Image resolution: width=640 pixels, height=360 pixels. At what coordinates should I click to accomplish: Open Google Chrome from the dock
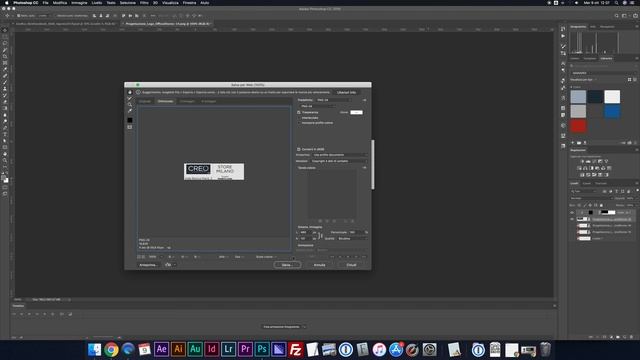[111, 349]
